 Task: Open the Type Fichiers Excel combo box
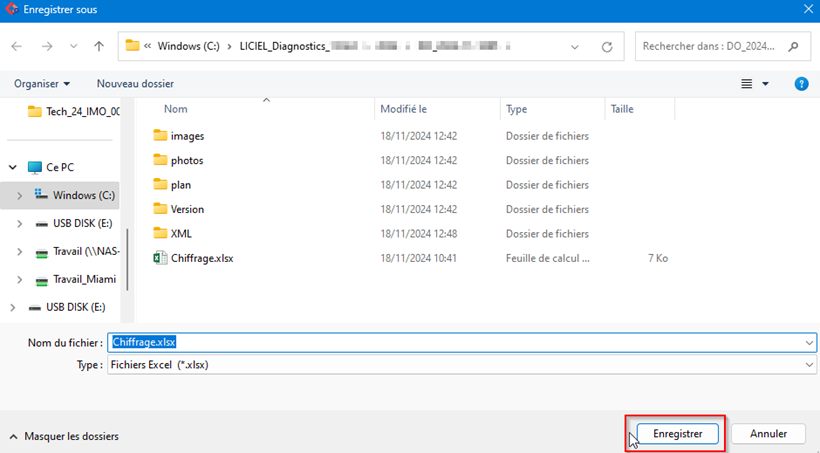click(x=462, y=365)
